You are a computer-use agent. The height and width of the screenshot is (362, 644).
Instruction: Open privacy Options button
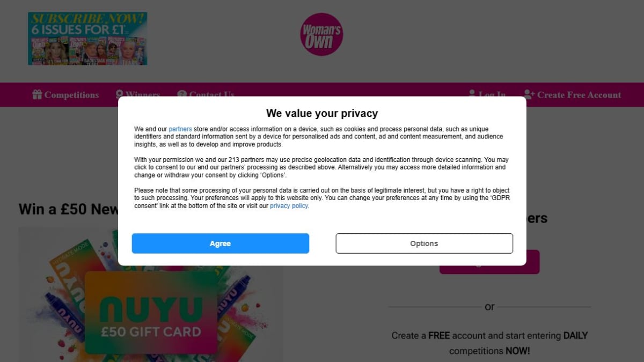424,243
